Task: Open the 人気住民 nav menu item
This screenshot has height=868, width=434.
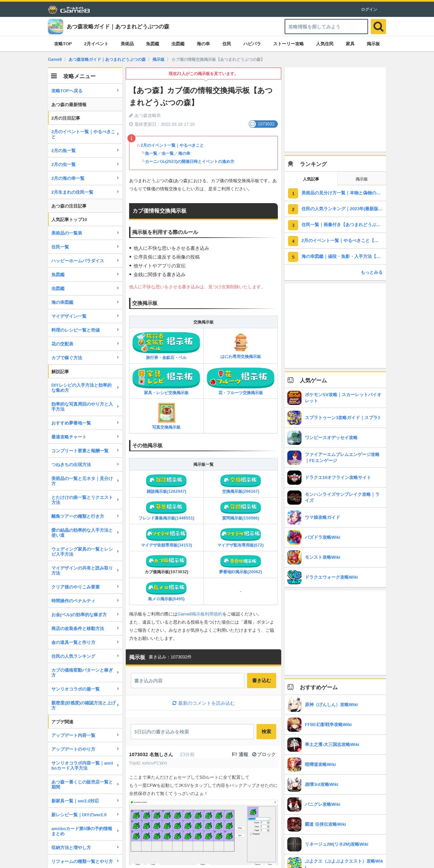Action: click(324, 44)
